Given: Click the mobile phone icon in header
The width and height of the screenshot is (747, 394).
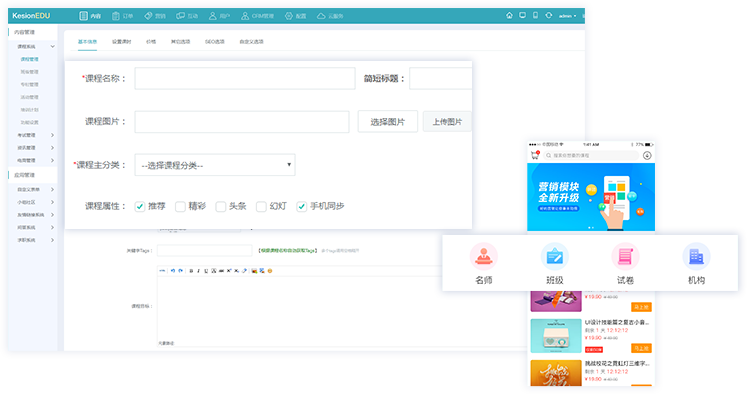Looking at the screenshot, I should 535,15.
